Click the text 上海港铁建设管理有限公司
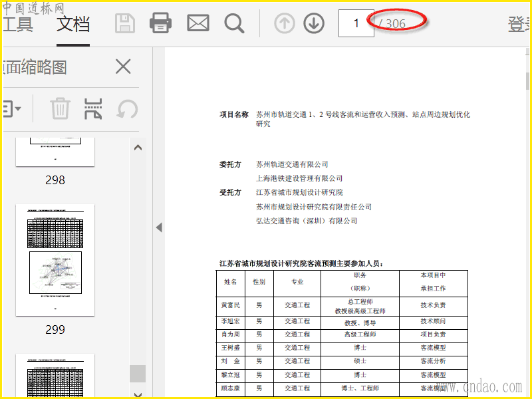Screen dimensions: 532x399 coord(299,178)
